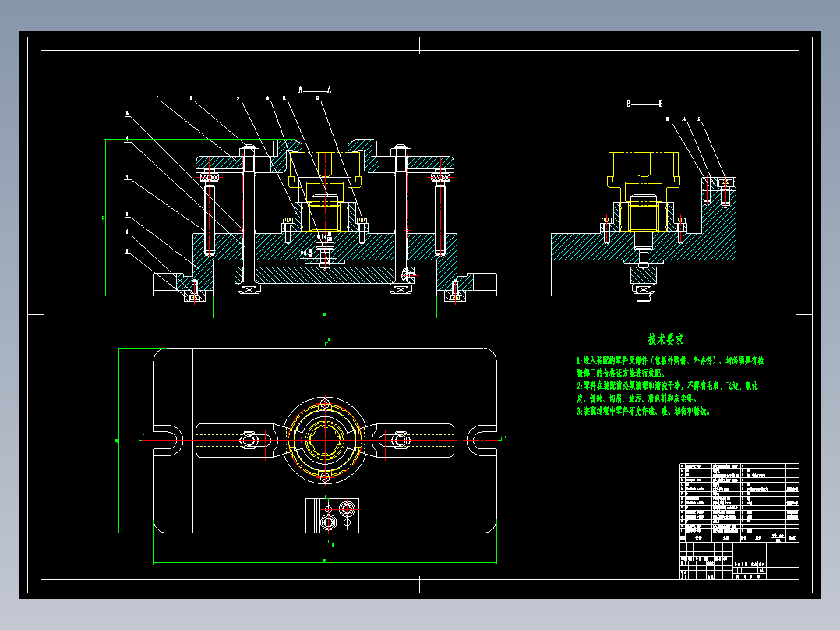Click the green vertical dimension beside A—A view
Viewport: 840px width, 630px height.
(x=105, y=218)
